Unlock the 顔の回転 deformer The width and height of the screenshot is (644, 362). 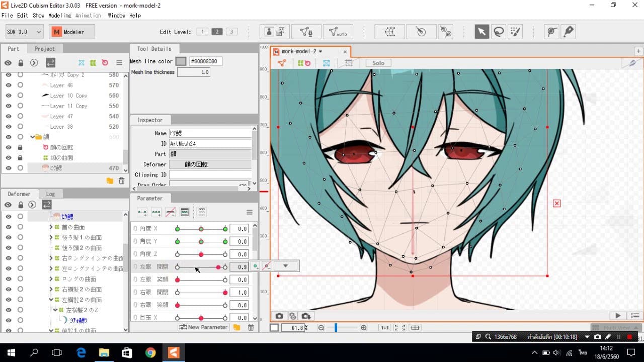20,147
